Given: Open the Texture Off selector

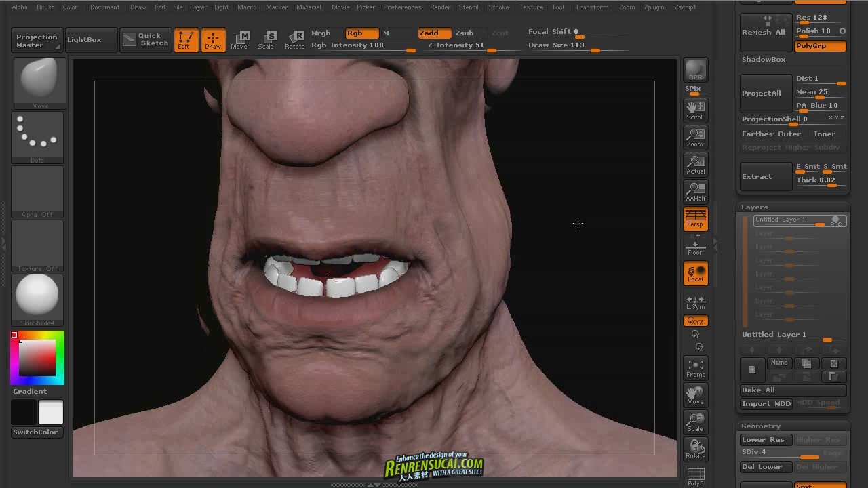Looking at the screenshot, I should pyautogui.click(x=38, y=245).
